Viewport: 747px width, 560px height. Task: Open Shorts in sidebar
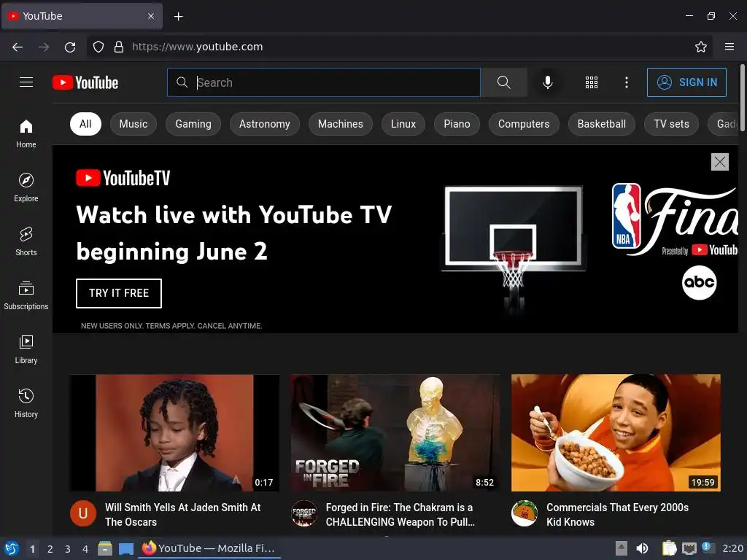point(26,241)
